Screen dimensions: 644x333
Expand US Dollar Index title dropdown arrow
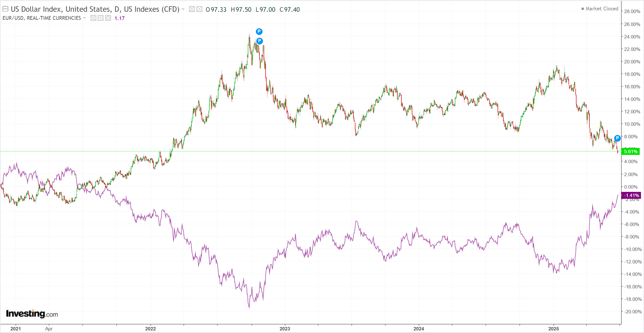click(183, 9)
